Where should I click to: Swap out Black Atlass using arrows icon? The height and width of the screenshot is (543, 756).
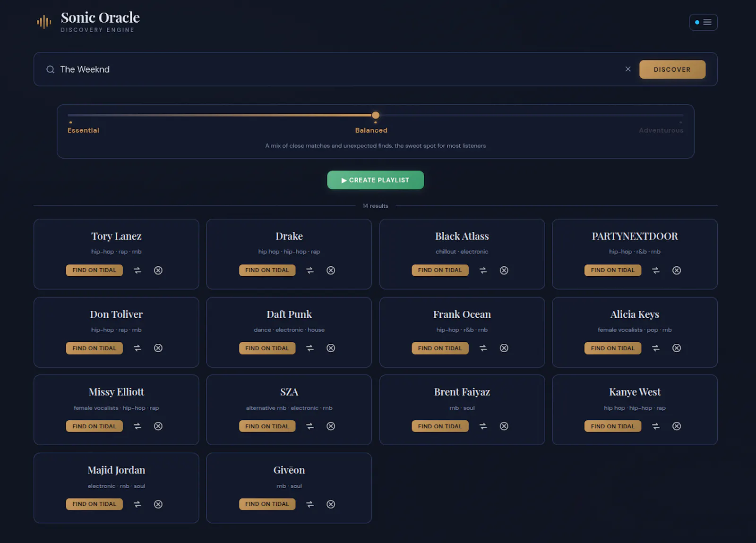point(483,271)
